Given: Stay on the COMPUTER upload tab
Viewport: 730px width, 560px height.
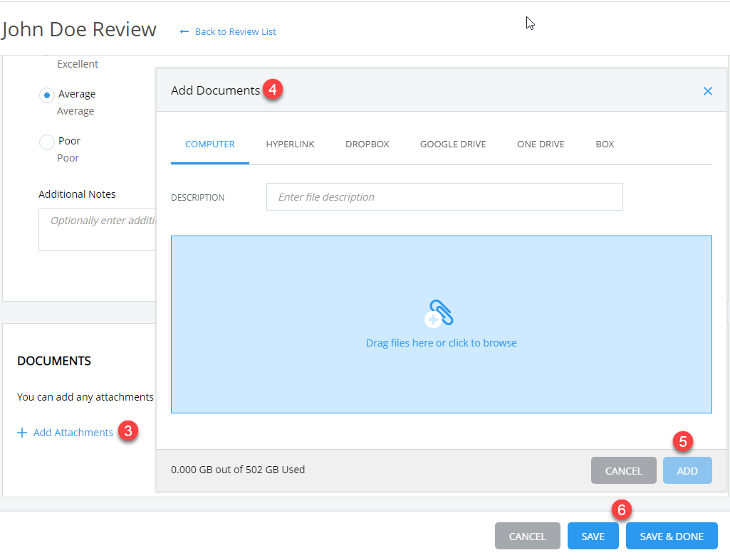Looking at the screenshot, I should pos(209,144).
